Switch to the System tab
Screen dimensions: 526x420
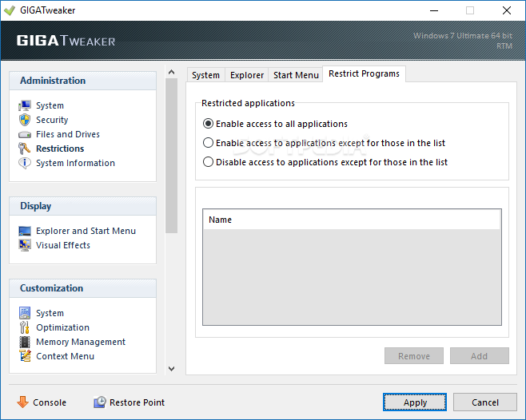coord(206,75)
